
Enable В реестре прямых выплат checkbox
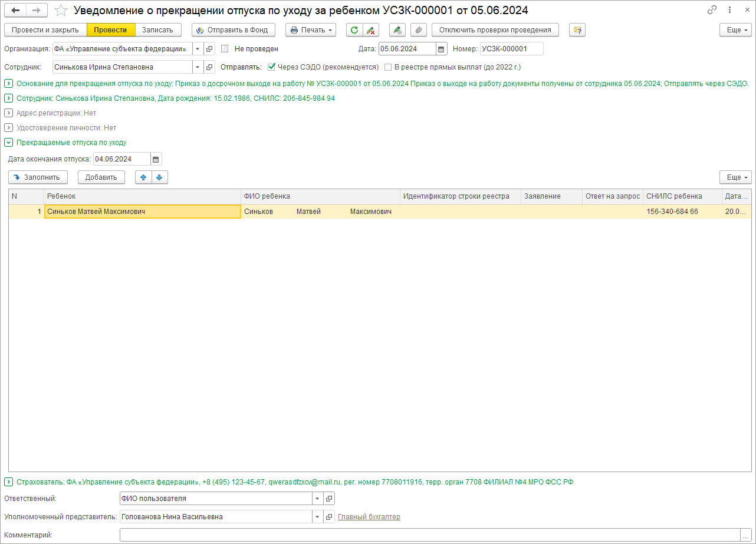tap(388, 67)
